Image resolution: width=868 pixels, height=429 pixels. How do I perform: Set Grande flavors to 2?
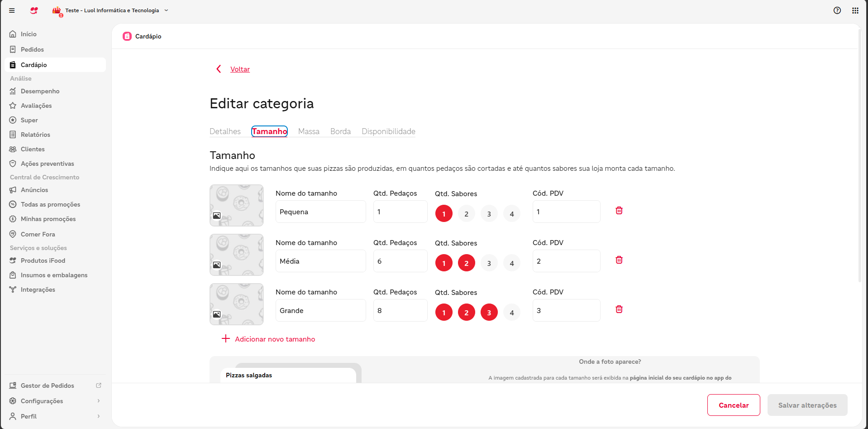click(x=467, y=313)
